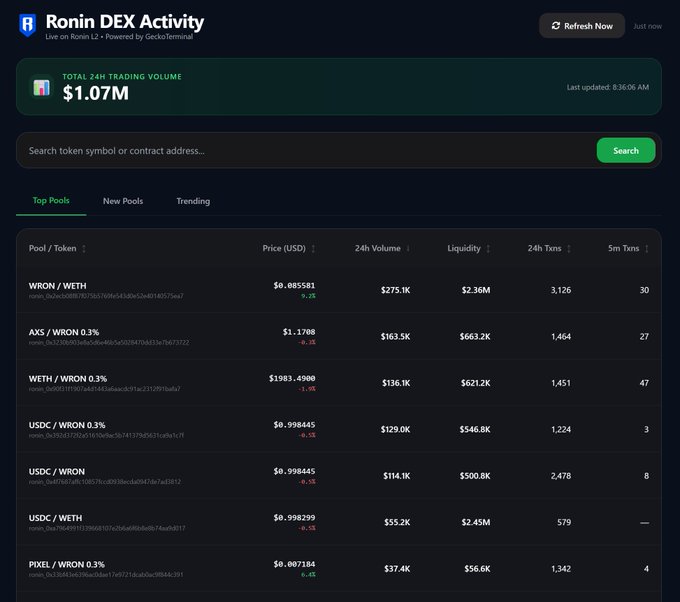Sort by 24h Volume column arrow
The height and width of the screenshot is (602, 680).
[408, 249]
